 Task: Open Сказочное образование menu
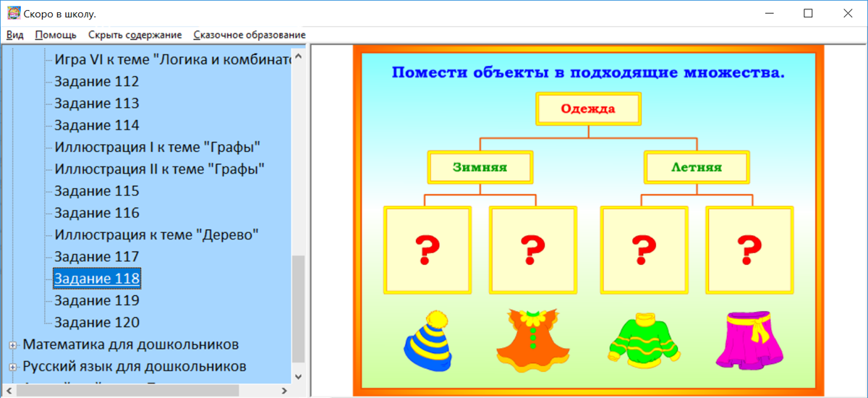point(250,35)
